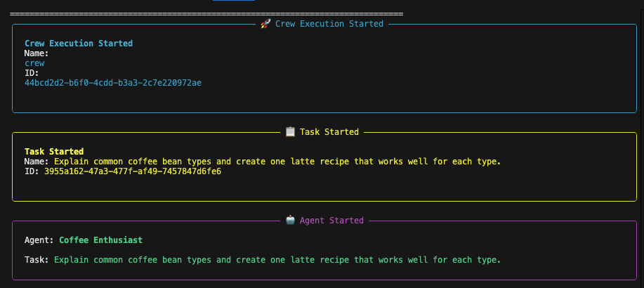Click the clipboard icon beside Task Started
Image resolution: width=644 pixels, height=288 pixels.
[290, 132]
